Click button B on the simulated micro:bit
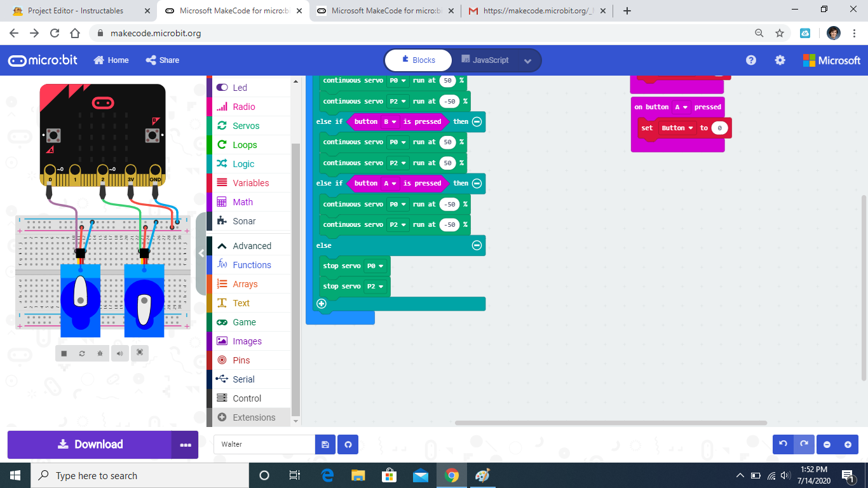Viewport: 868px width, 488px height. [153, 135]
